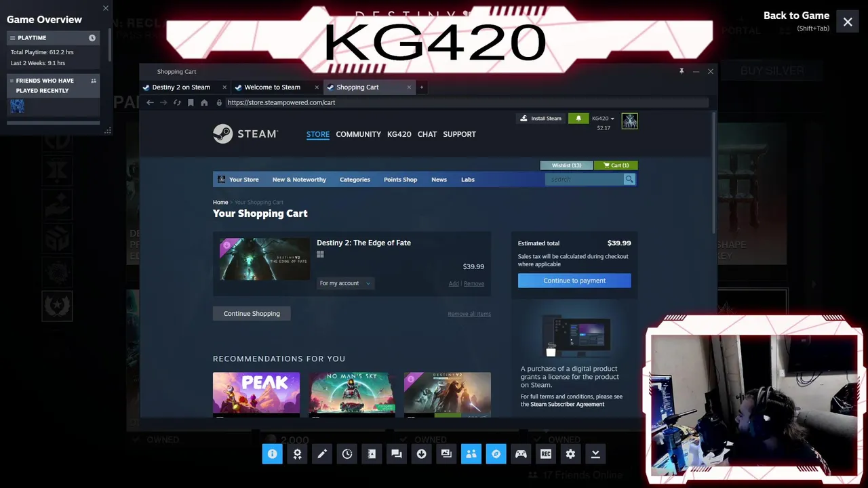This screenshot has width=868, height=488.
Task: Click friend avatar in Friends Who Have Played Recently
Action: 18,106
